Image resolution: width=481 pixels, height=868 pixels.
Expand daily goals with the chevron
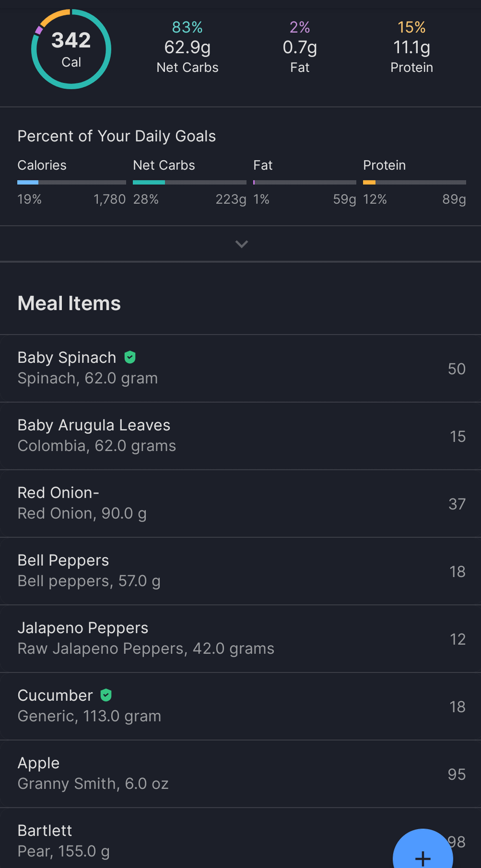(x=242, y=244)
